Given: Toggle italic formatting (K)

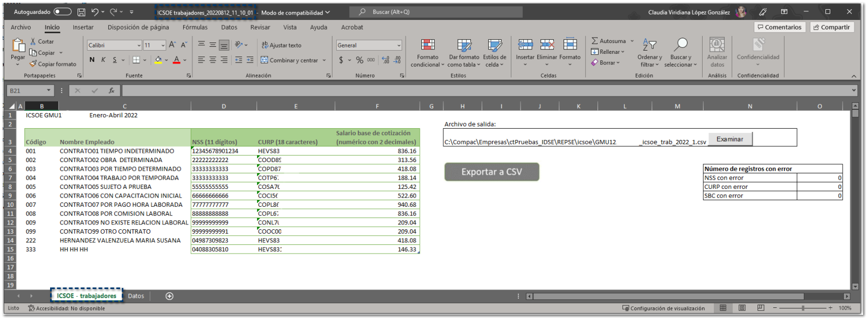Looking at the screenshot, I should [x=103, y=60].
